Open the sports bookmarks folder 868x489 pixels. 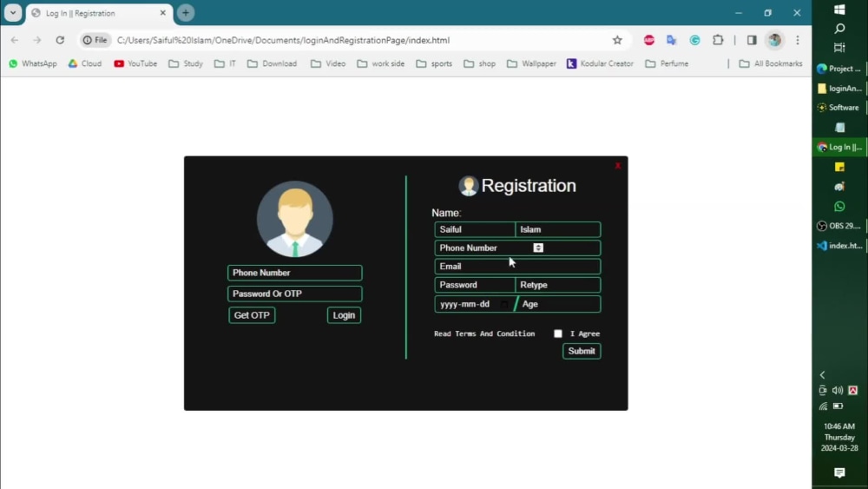coord(434,63)
